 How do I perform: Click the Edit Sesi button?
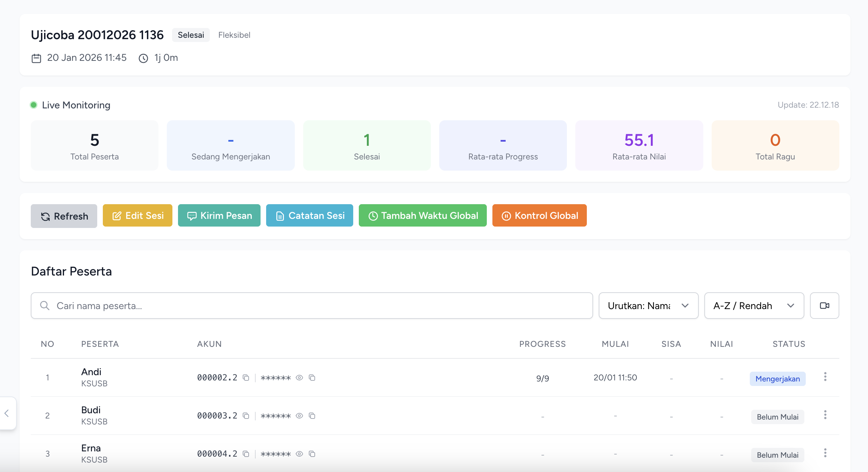pos(137,215)
